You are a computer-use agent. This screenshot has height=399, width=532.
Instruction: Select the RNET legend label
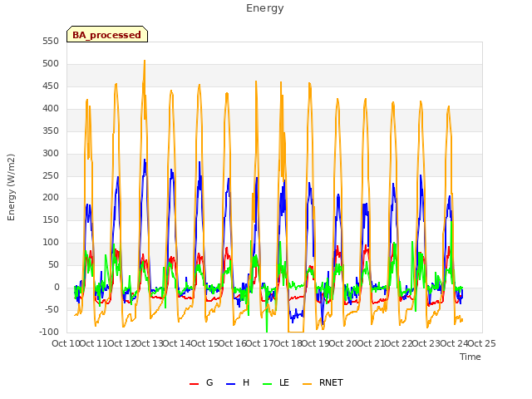(331, 382)
